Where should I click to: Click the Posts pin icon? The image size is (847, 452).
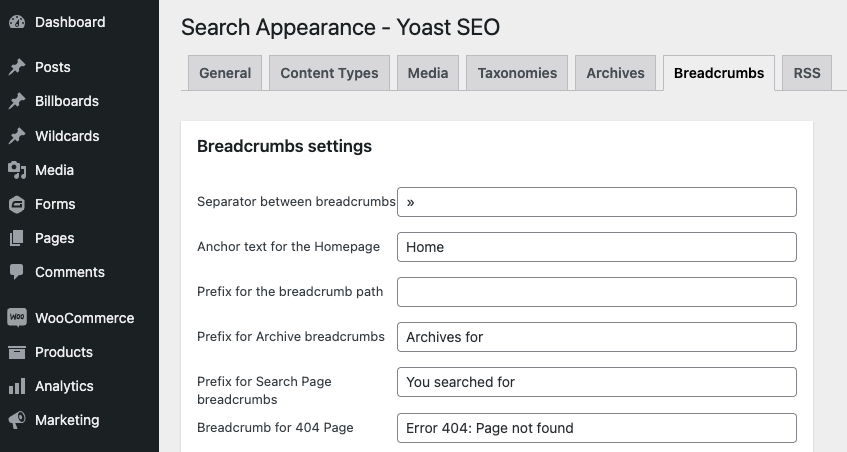click(x=17, y=67)
